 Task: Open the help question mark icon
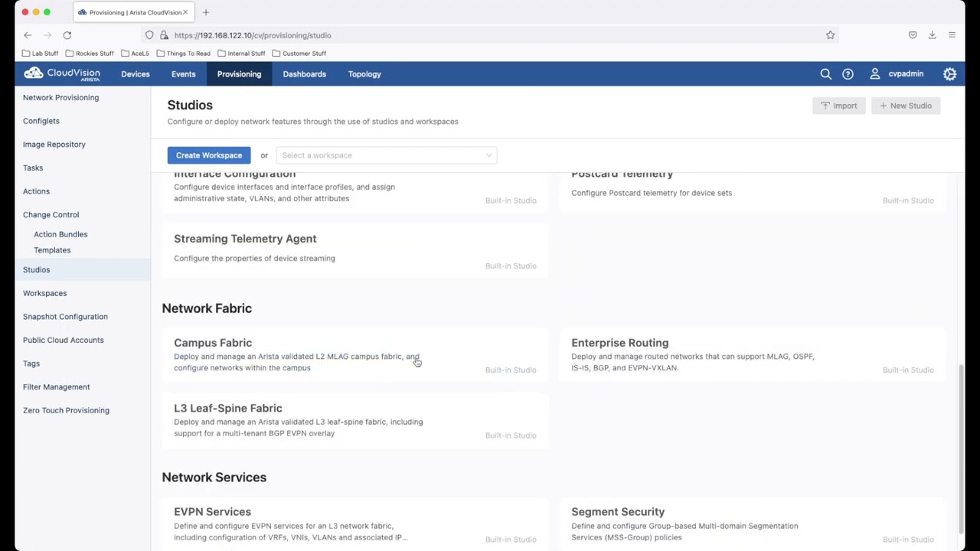(x=848, y=74)
